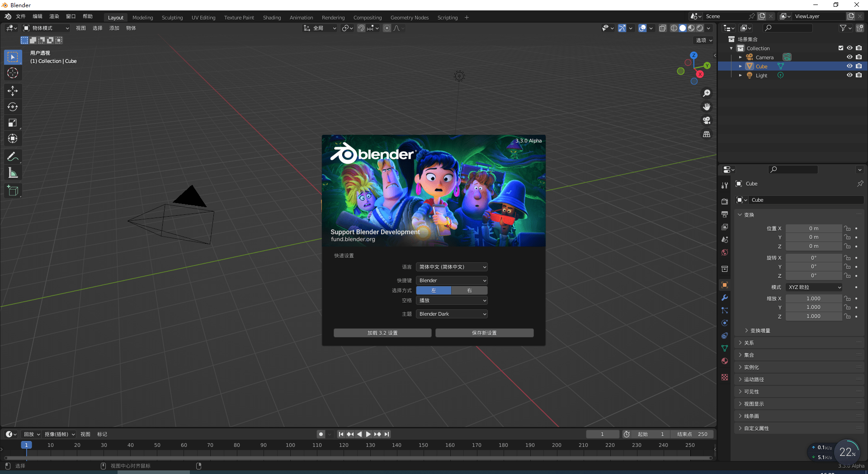Viewport: 868px width, 474px height.
Task: Select the Annotate pencil tool
Action: [x=13, y=157]
